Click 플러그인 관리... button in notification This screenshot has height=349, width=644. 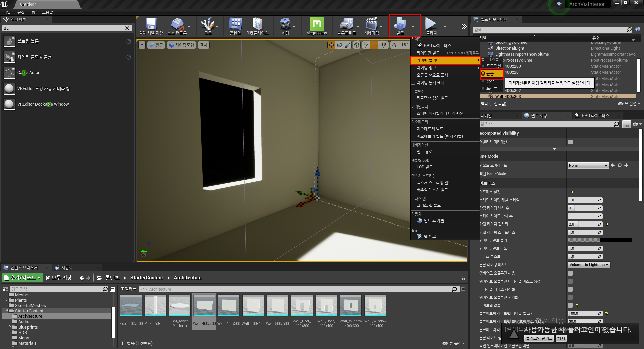pyautogui.click(x=539, y=338)
